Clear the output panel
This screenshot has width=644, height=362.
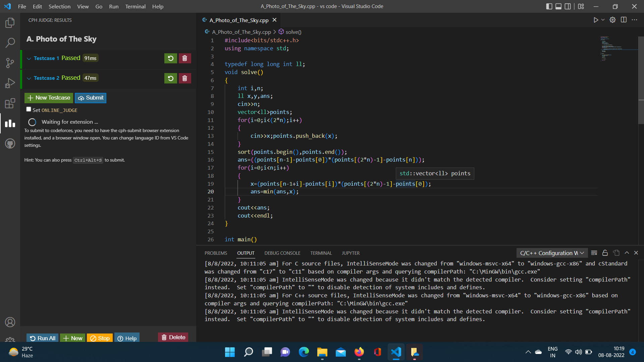click(594, 253)
